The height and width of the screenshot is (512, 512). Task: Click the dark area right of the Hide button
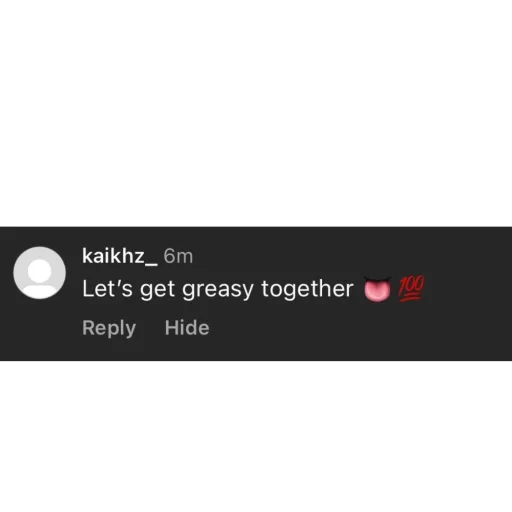click(360, 328)
